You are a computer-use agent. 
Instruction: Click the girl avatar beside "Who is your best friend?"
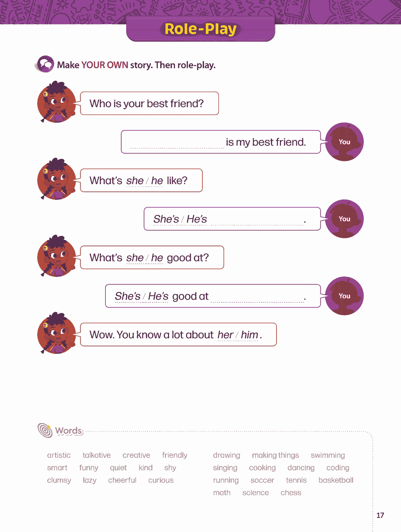pos(56,102)
